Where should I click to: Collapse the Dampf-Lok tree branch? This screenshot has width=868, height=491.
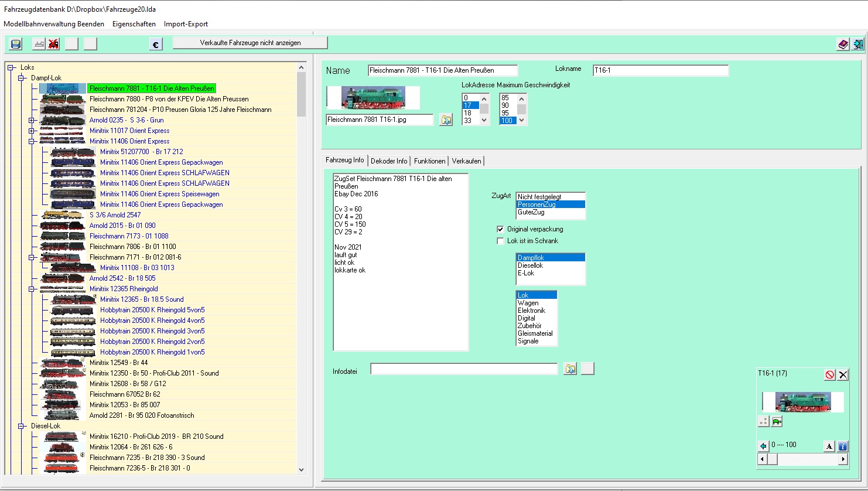tap(21, 78)
